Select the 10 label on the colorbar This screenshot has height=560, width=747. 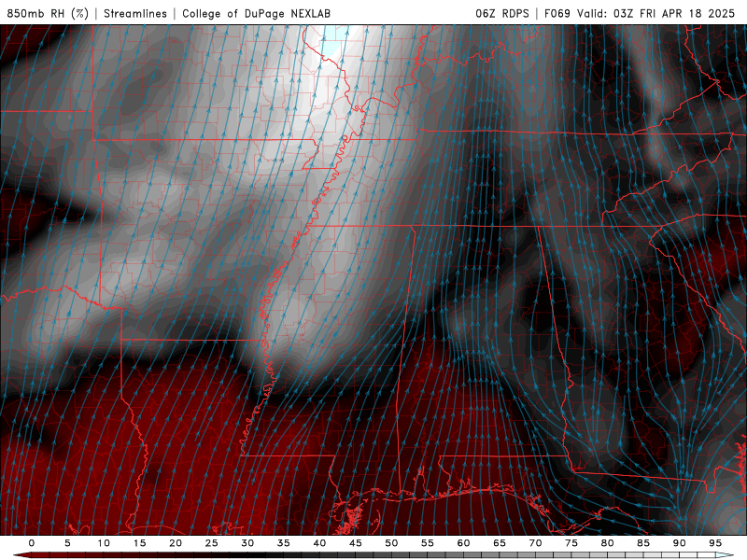tap(104, 543)
